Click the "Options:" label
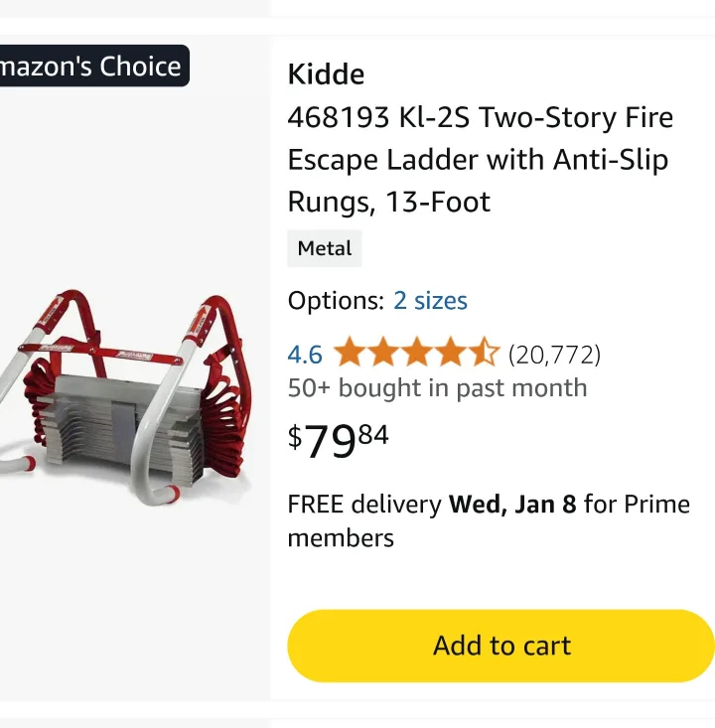The height and width of the screenshot is (728, 715). 336,301
